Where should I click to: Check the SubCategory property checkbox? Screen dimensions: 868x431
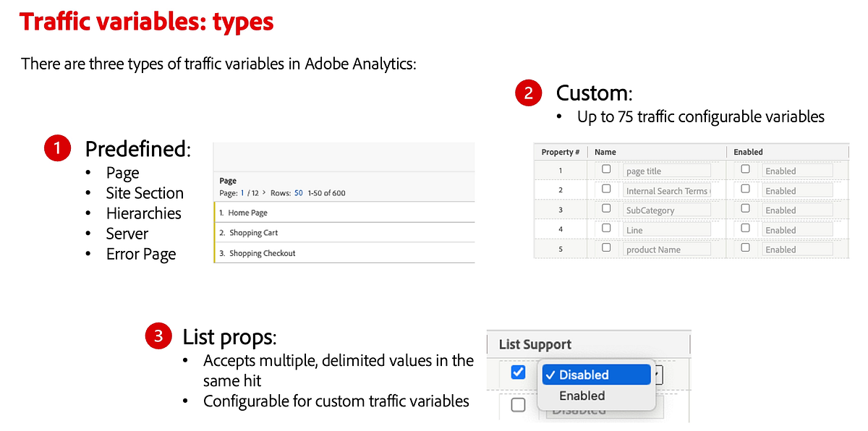(x=606, y=208)
